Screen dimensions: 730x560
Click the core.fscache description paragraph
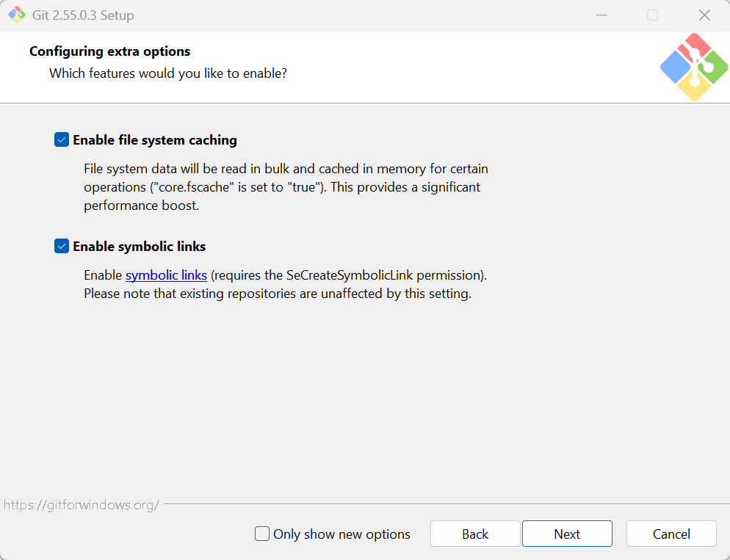[x=286, y=187]
